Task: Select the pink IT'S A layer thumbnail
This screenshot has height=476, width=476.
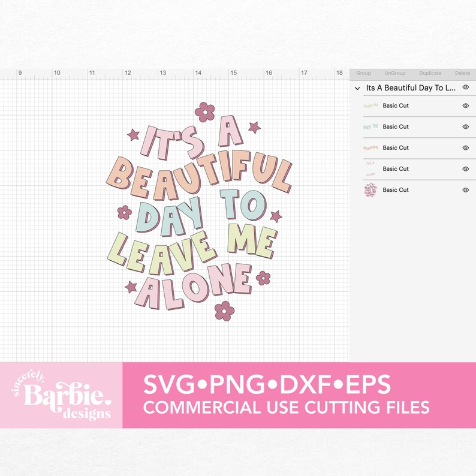Action: click(370, 169)
